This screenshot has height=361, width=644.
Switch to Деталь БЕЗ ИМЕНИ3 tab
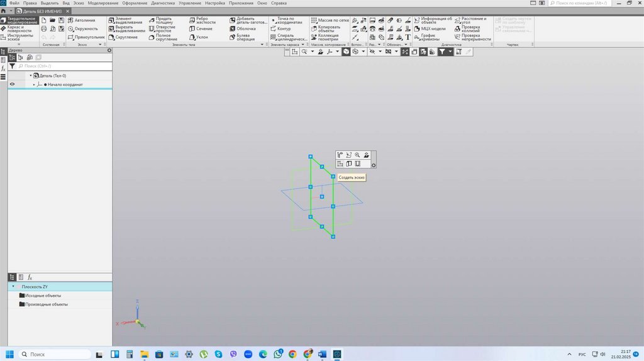tap(42, 11)
